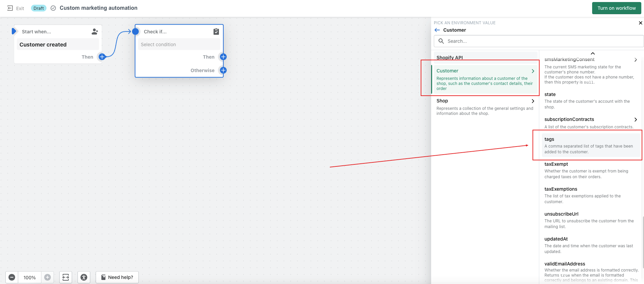644x284 pixels.
Task: Click the workflow status check icon beside the title
Action: tap(53, 8)
